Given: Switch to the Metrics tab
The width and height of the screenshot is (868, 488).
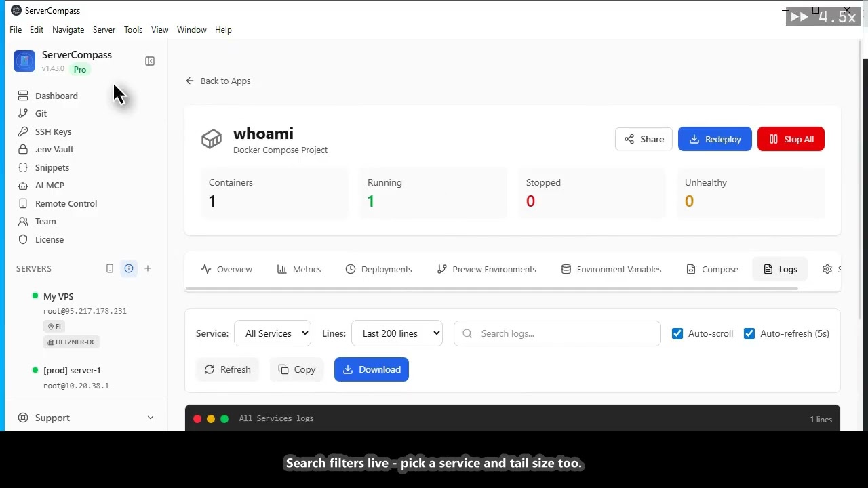Looking at the screenshot, I should point(299,269).
